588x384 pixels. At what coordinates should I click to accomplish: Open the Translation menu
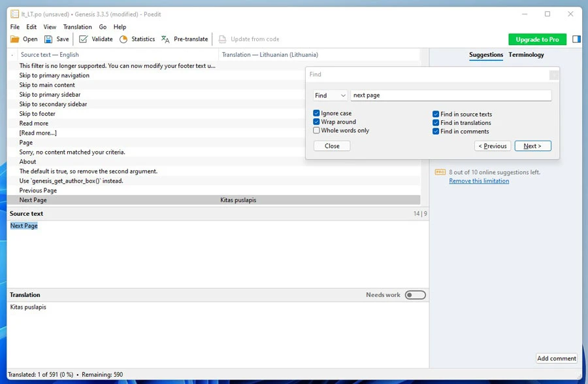click(x=77, y=27)
